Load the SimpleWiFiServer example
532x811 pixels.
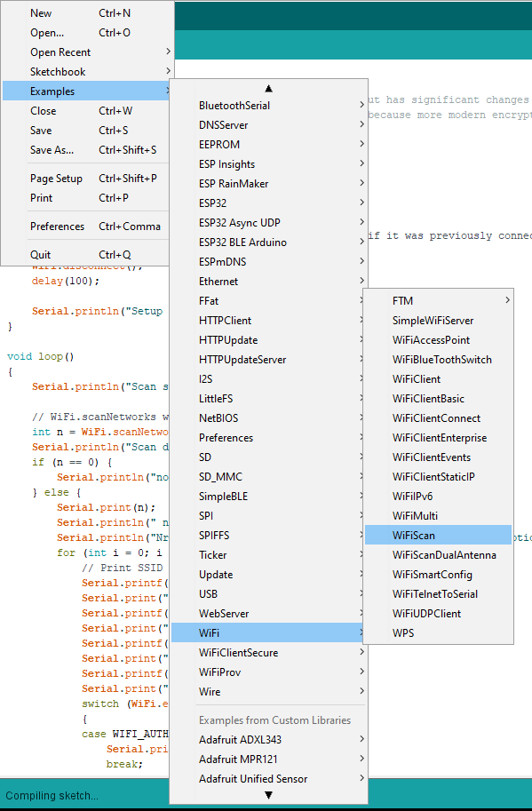point(439,321)
